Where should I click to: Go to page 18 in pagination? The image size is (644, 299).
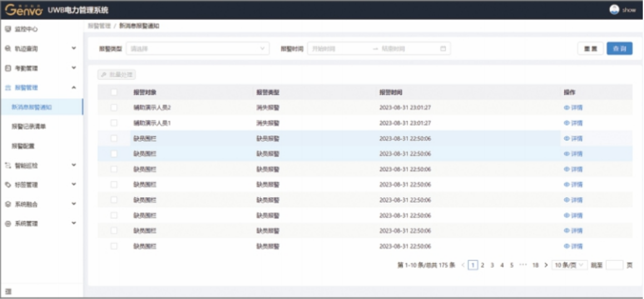[536, 265]
